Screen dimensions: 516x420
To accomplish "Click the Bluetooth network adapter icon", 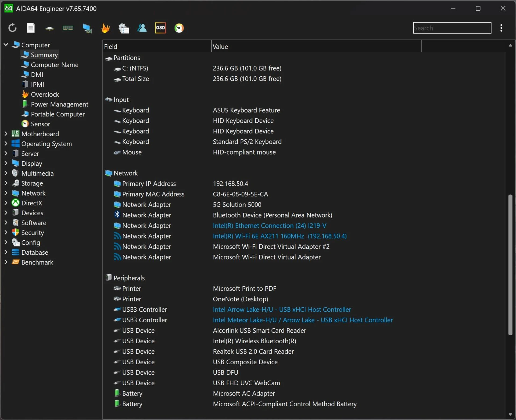I will pyautogui.click(x=117, y=215).
